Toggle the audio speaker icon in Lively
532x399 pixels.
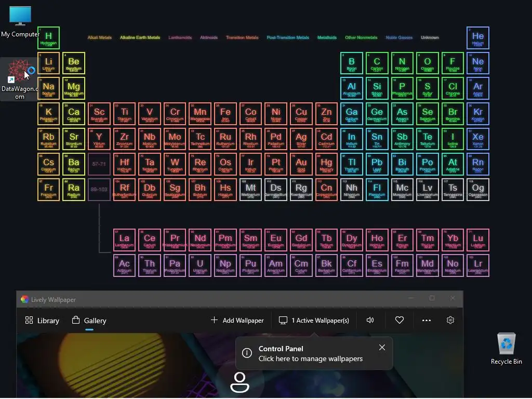click(x=370, y=320)
